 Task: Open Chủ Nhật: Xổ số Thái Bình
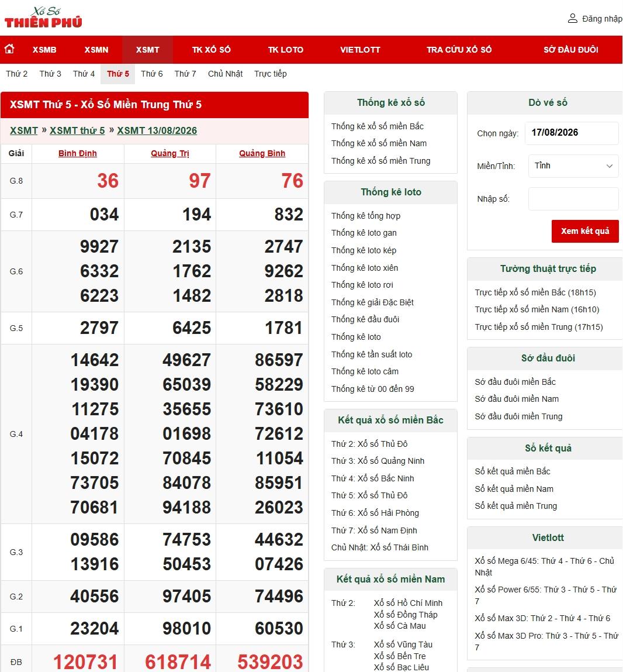click(380, 547)
